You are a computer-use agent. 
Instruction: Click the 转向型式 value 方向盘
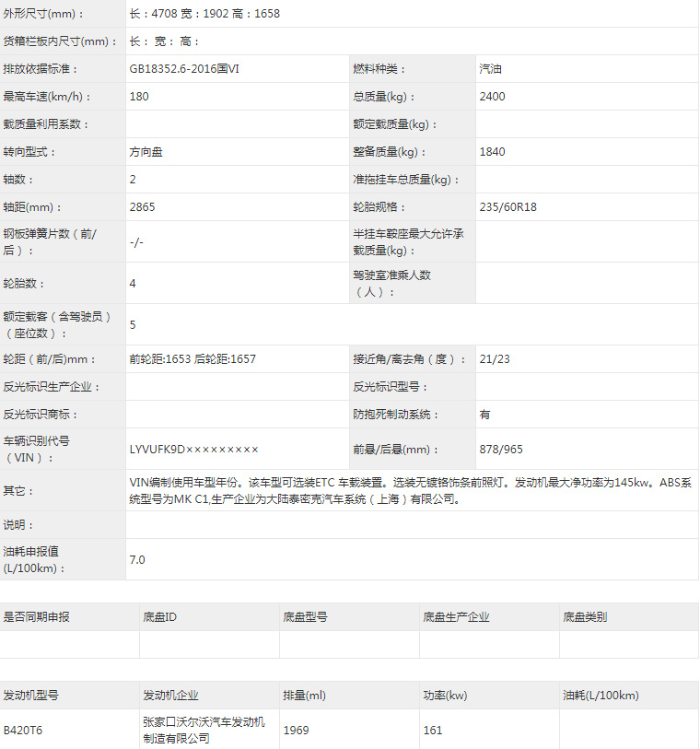(x=146, y=152)
